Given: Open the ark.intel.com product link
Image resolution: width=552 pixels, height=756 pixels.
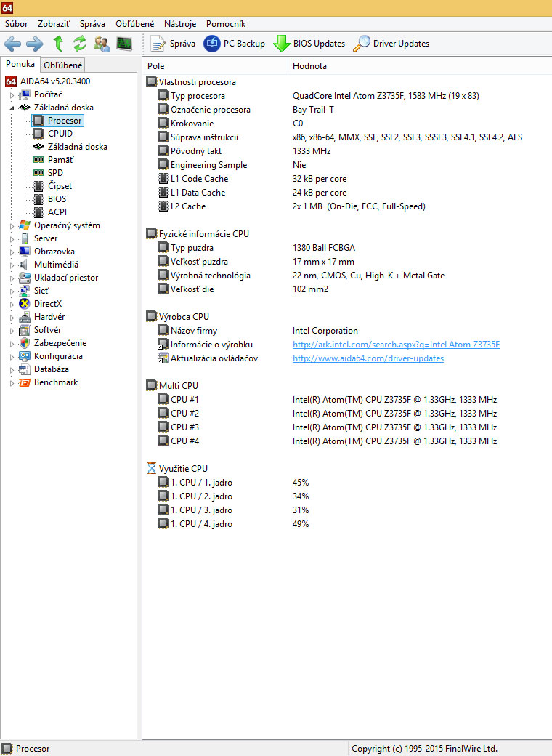Looking at the screenshot, I should pos(396,345).
